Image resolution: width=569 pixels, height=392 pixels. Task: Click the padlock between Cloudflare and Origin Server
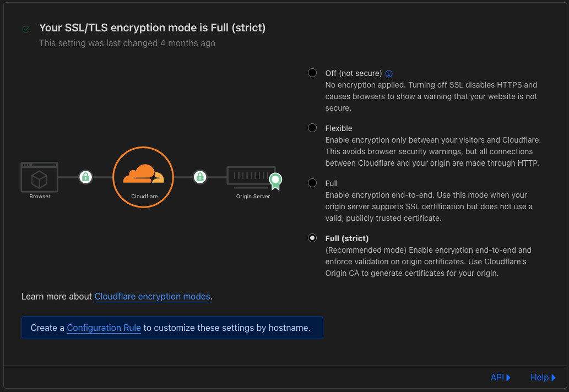[x=200, y=177]
